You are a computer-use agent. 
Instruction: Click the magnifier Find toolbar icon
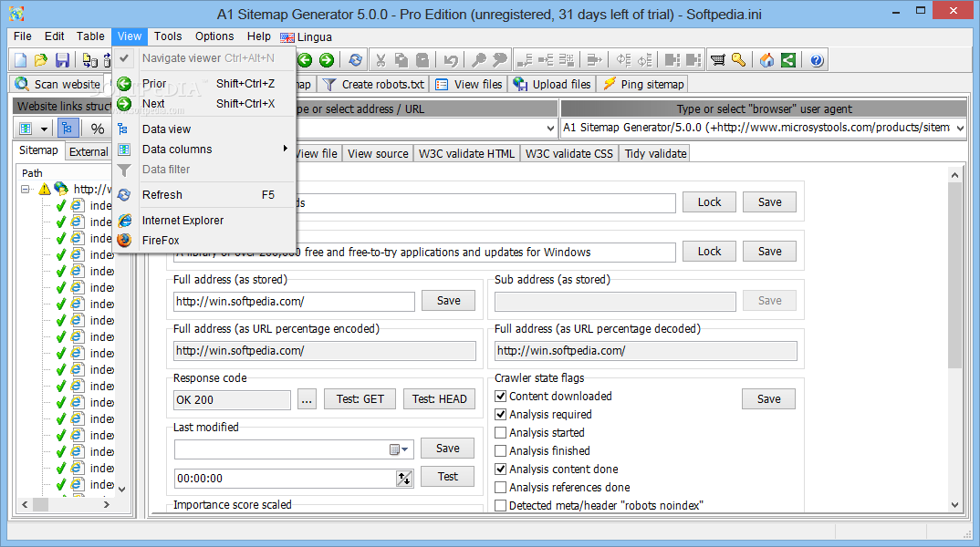tap(479, 60)
